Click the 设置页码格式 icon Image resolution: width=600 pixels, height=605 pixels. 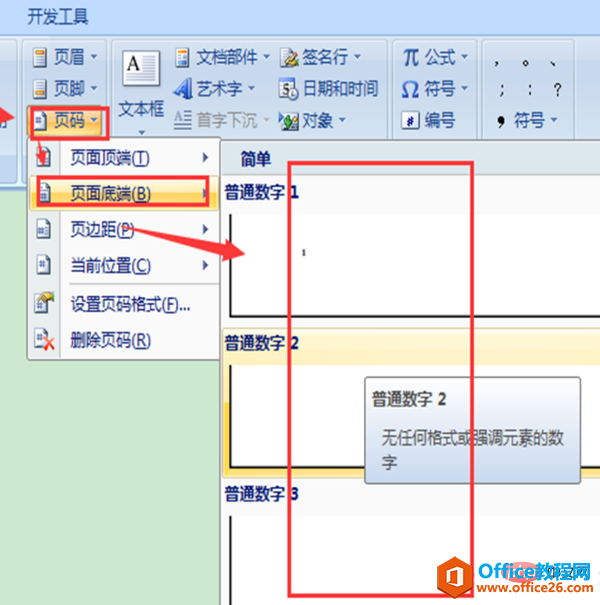tap(44, 302)
